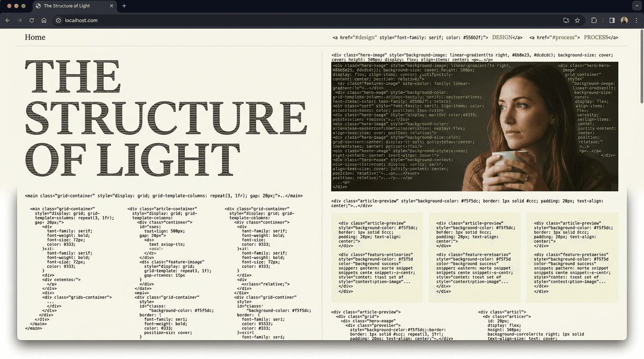Click the cast/media icon in the toolbar
Screen dimensions: 644x359
tap(566, 20)
